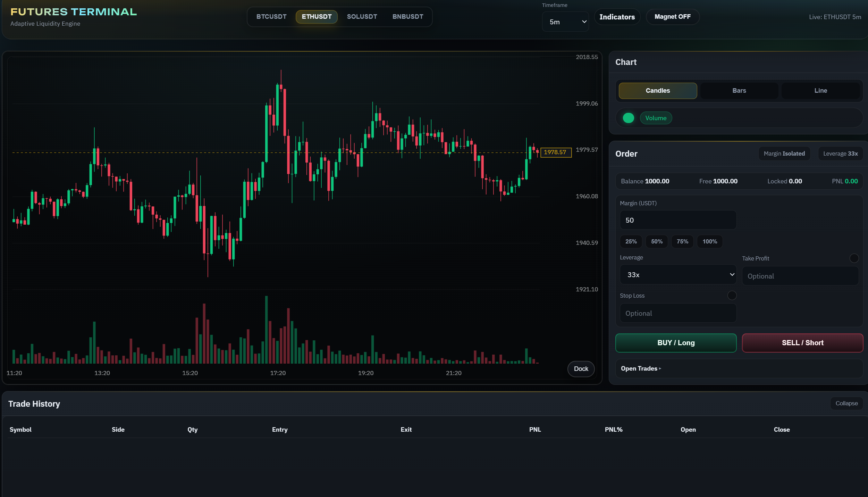The image size is (868, 497).
Task: Click the Margin Isolated badge
Action: 784,154
